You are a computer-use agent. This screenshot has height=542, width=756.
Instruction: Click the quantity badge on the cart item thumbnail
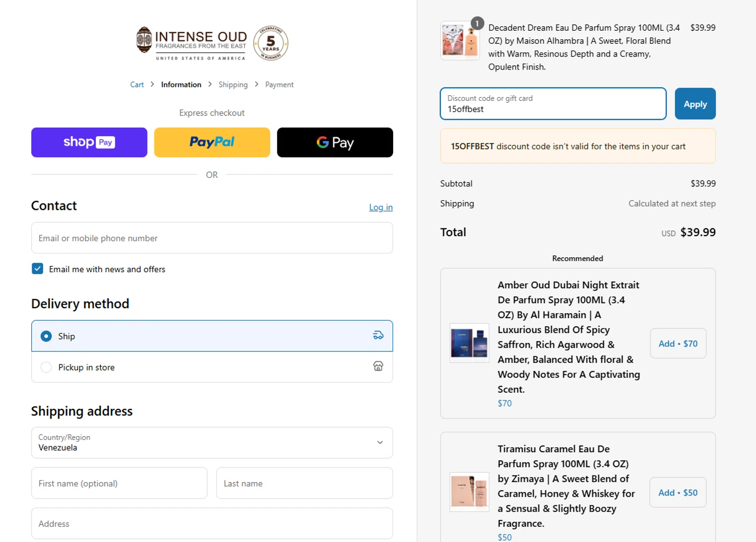[x=477, y=23]
